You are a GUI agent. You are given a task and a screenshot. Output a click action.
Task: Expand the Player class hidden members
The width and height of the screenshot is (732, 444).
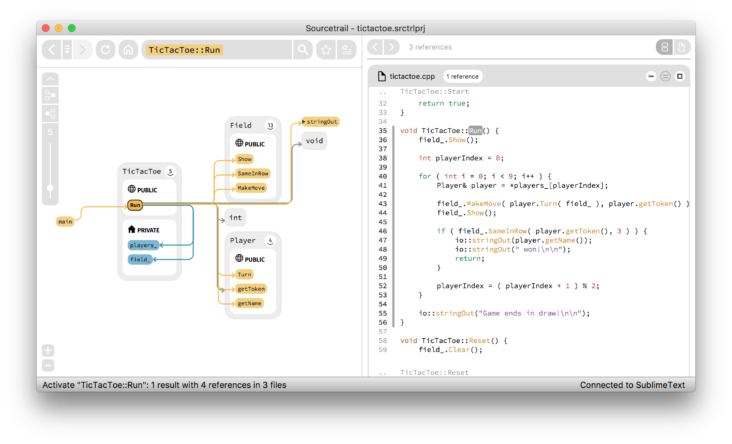click(x=270, y=241)
